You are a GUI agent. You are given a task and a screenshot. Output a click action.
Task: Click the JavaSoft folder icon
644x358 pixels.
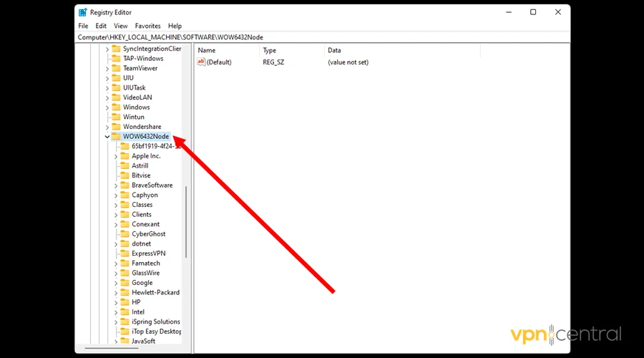(x=125, y=341)
